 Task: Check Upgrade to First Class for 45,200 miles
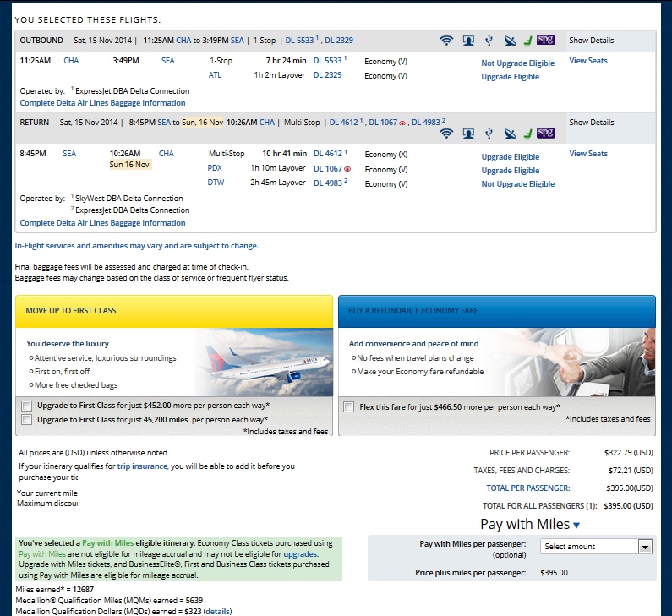pyautogui.click(x=28, y=419)
